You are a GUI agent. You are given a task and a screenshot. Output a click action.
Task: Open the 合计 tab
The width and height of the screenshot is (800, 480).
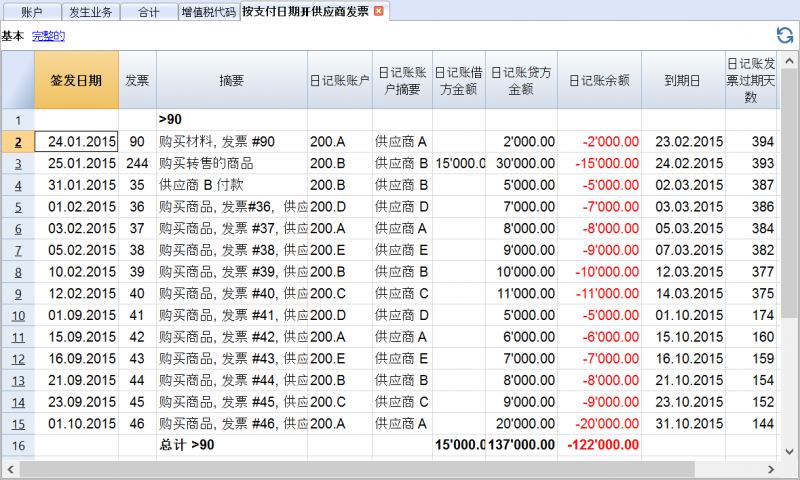coord(149,12)
